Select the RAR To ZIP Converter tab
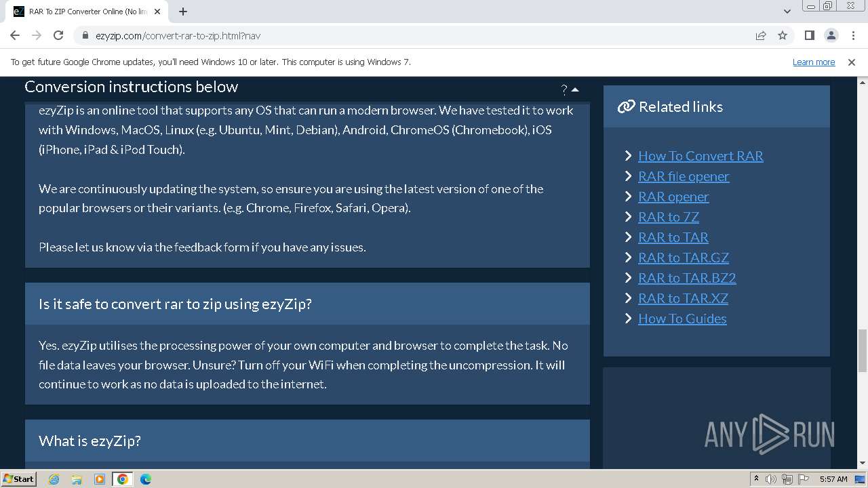 (87, 12)
